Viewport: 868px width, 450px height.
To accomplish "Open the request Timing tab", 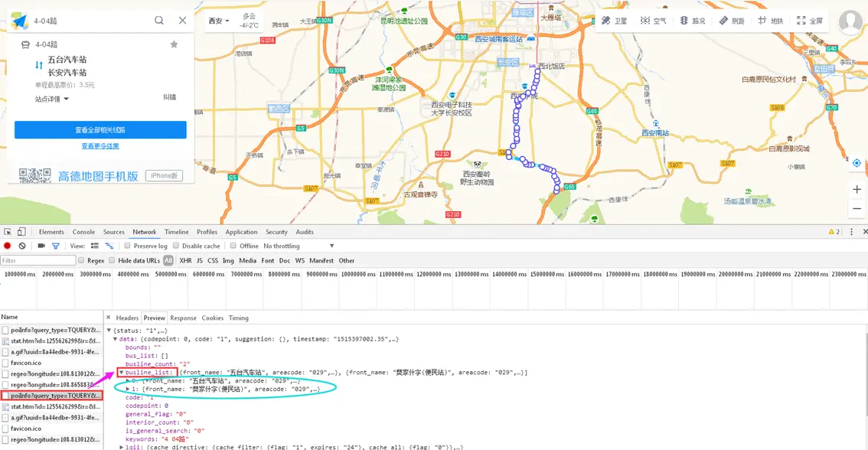I will click(x=239, y=318).
